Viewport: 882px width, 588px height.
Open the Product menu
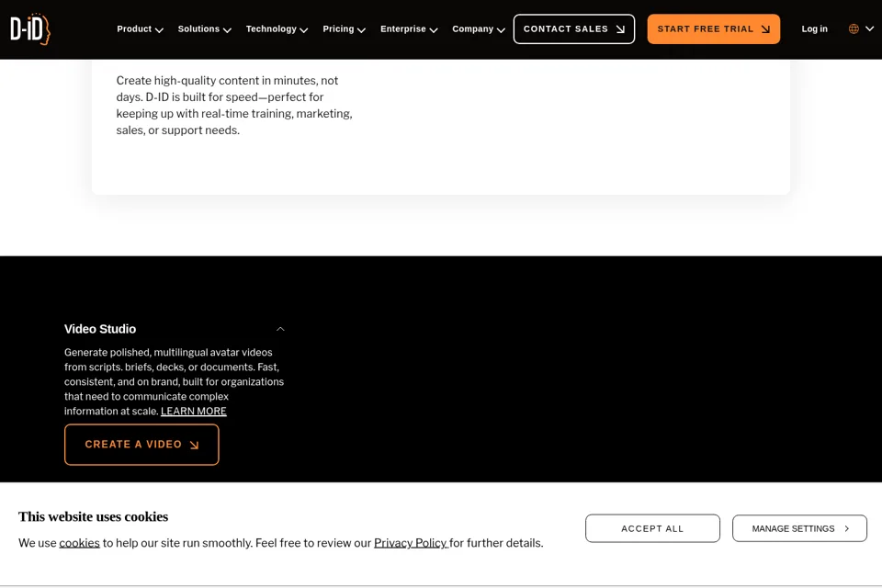(140, 28)
